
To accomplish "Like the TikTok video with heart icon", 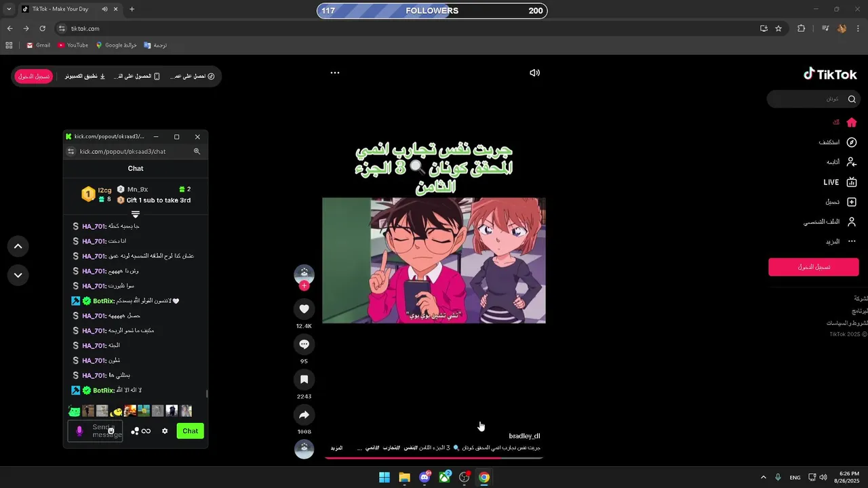I will pyautogui.click(x=304, y=309).
